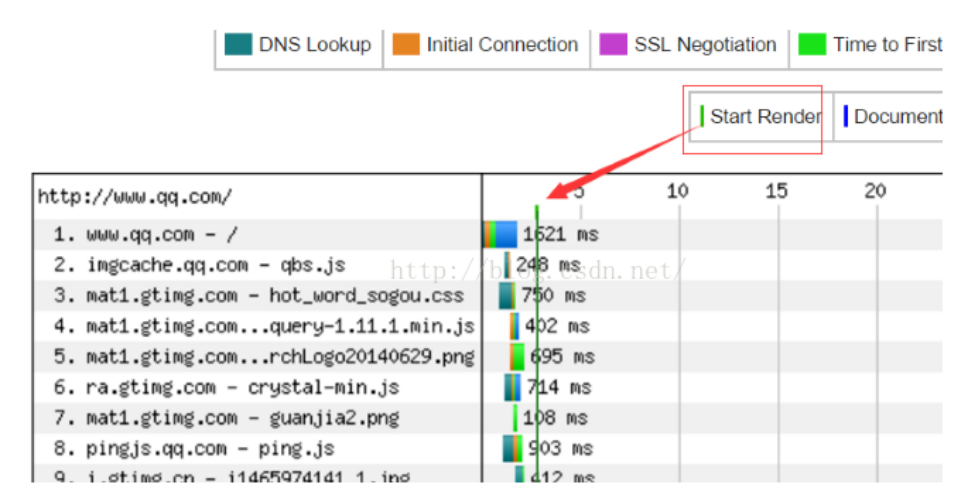Click the 402 ms timing label

(557, 327)
